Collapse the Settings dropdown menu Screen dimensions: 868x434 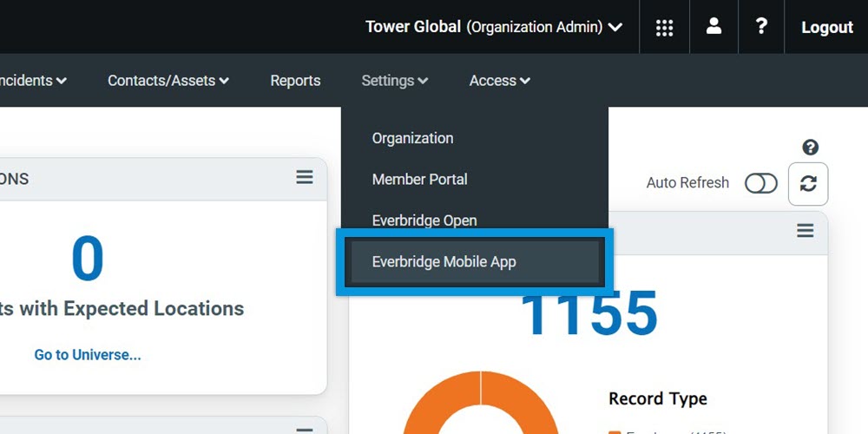(x=395, y=80)
